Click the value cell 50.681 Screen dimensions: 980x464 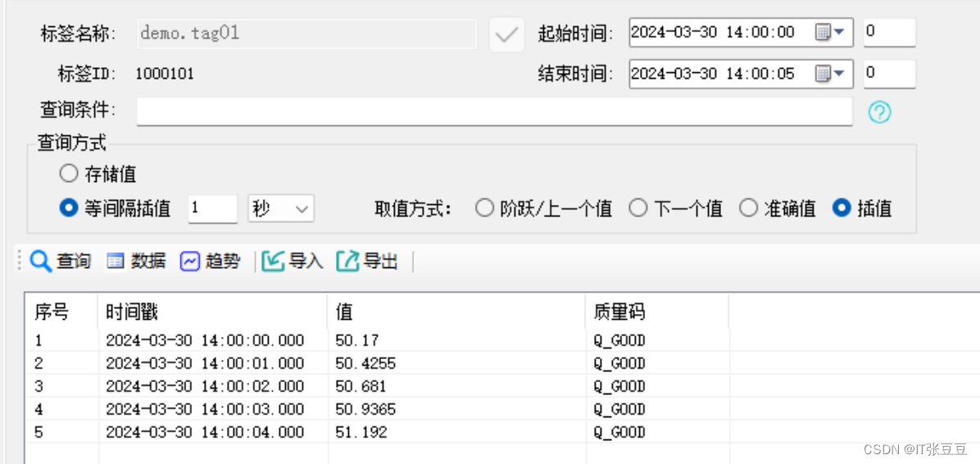[361, 386]
